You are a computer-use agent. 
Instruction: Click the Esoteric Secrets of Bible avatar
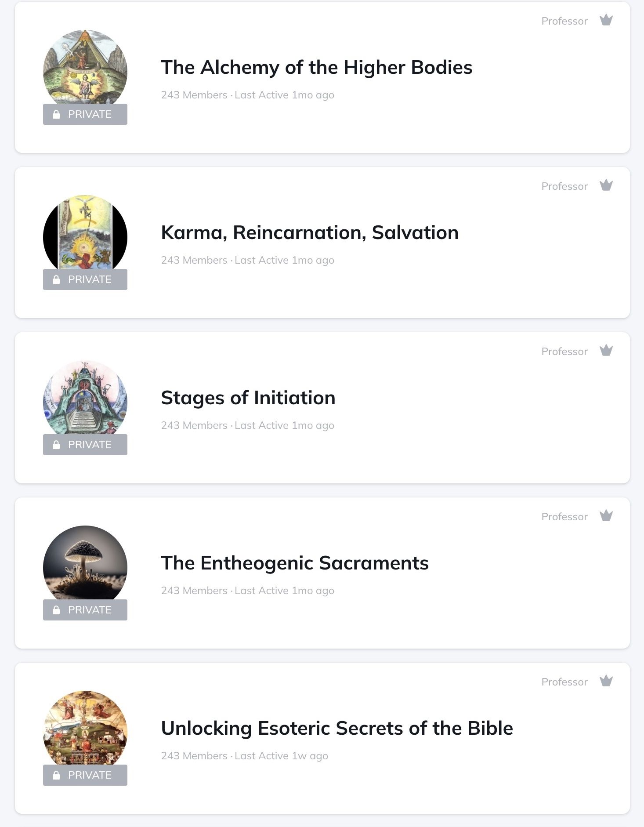tap(85, 728)
